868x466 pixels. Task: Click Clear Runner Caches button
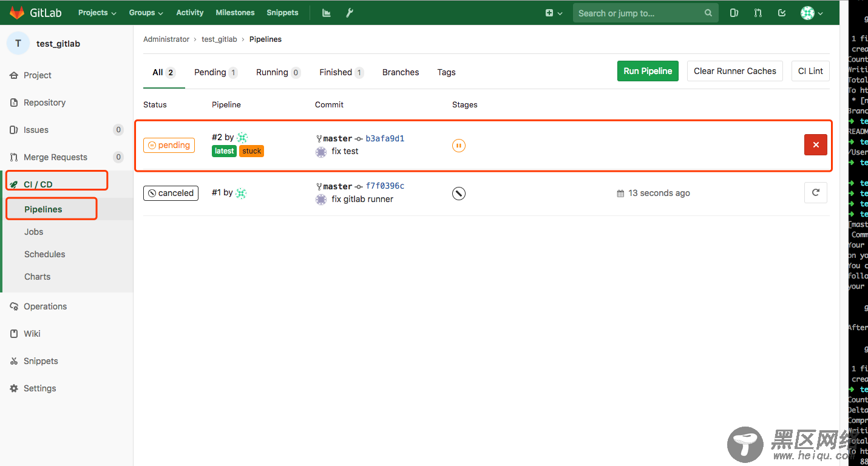[734, 71]
